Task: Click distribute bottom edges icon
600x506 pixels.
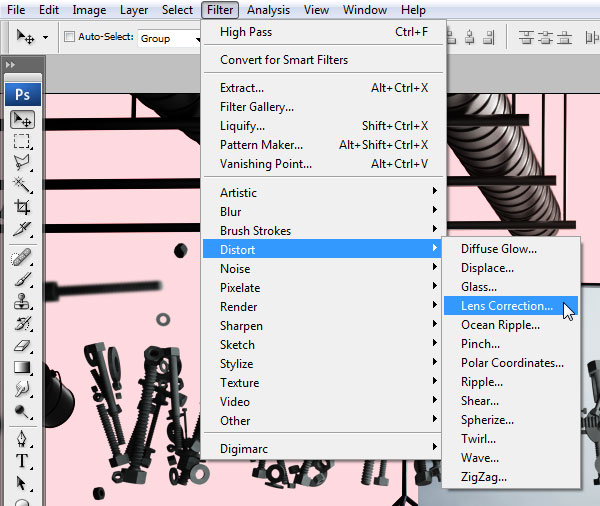Action: (x=564, y=38)
